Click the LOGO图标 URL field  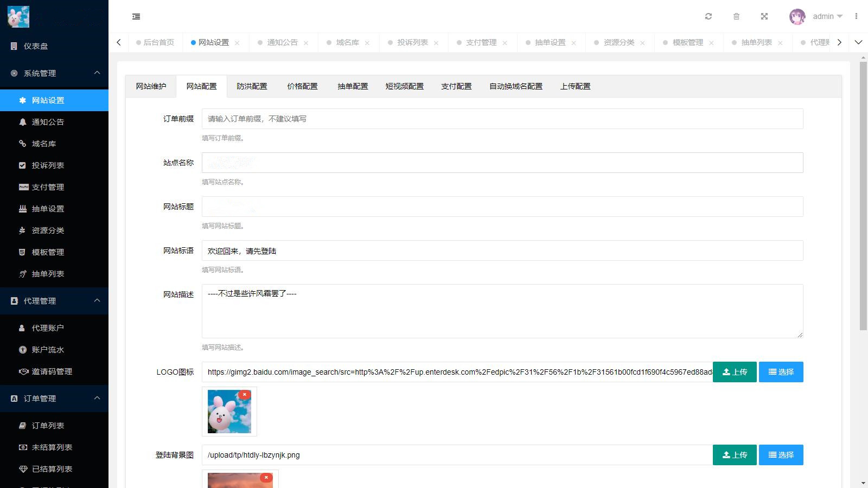(x=457, y=372)
